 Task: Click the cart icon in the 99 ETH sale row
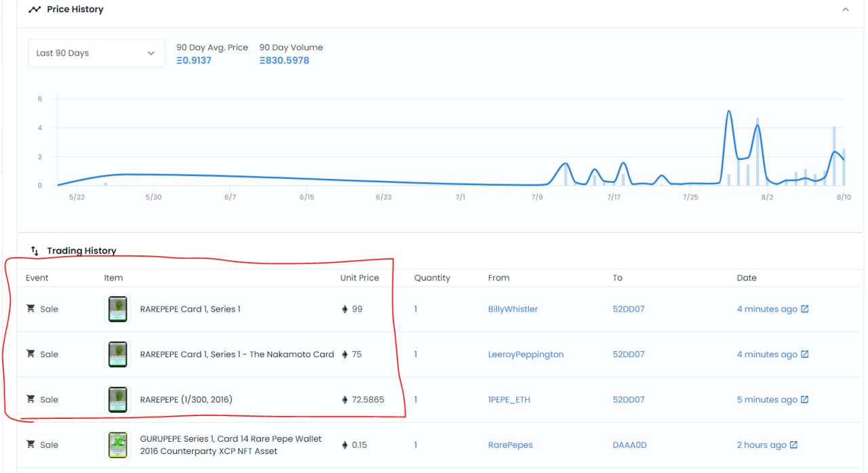click(x=31, y=308)
